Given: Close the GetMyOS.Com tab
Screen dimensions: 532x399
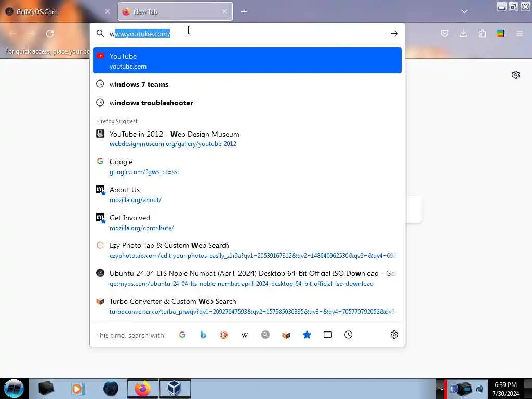Looking at the screenshot, I should tap(108, 11).
